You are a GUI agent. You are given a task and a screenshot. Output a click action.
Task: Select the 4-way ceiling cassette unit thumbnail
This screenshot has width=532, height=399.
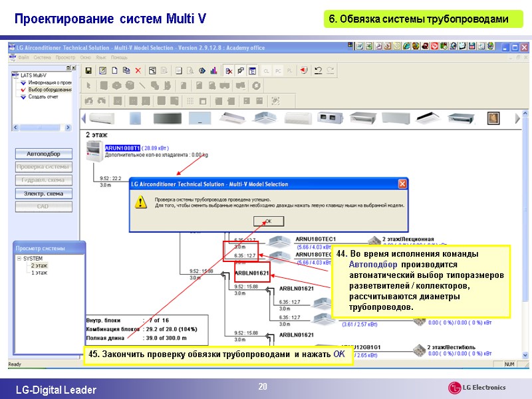[x=265, y=118]
